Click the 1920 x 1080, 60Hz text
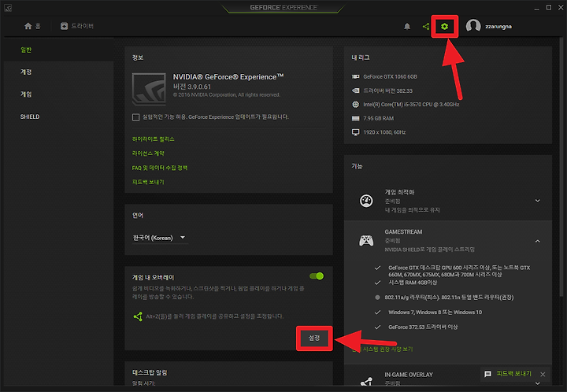567x392 pixels. click(x=384, y=132)
